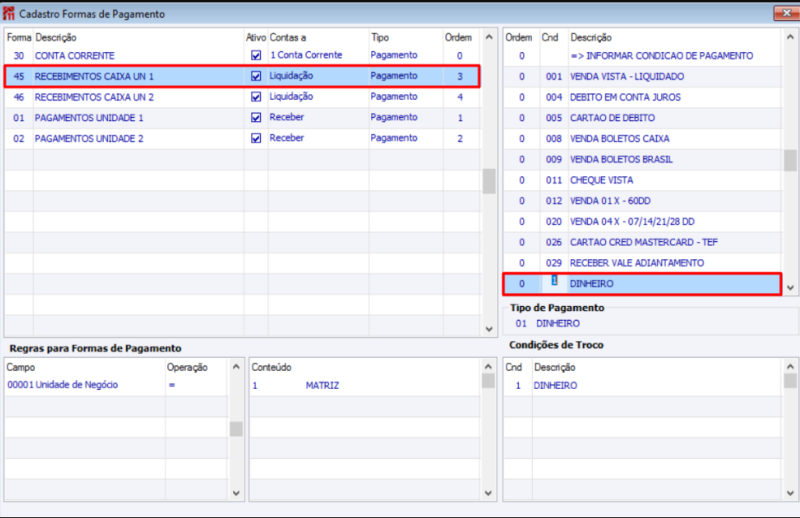Select VENDA 04 X - 07/14/21/28 DD condition
The image size is (800, 518).
[x=642, y=221]
